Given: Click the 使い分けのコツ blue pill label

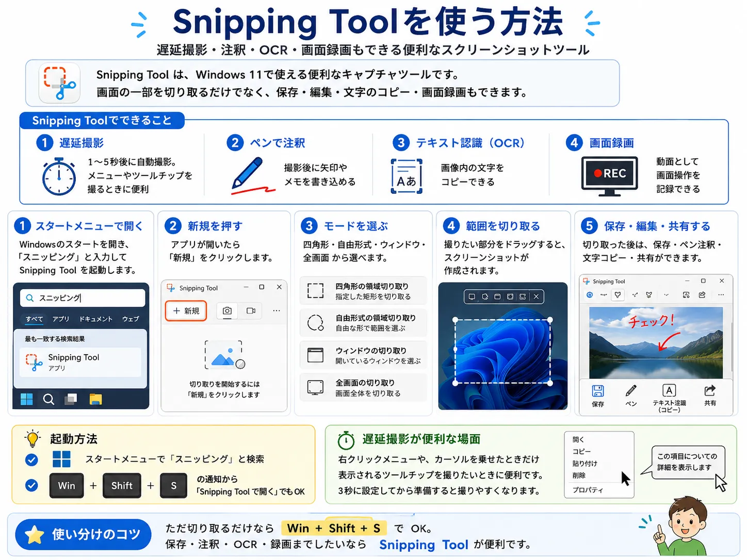Looking at the screenshot, I should click(83, 535).
